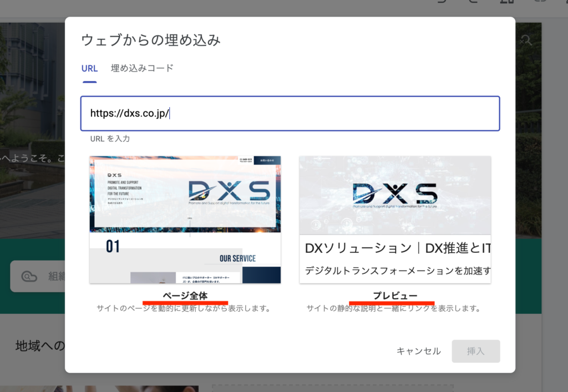Open the 埋め込みコード tab
The image size is (568, 392).
142,68
